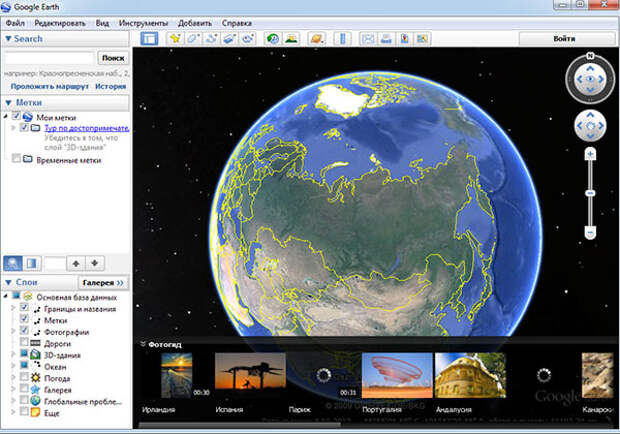Open the 'Редактировать' menu
The image size is (620, 434).
pyautogui.click(x=60, y=23)
